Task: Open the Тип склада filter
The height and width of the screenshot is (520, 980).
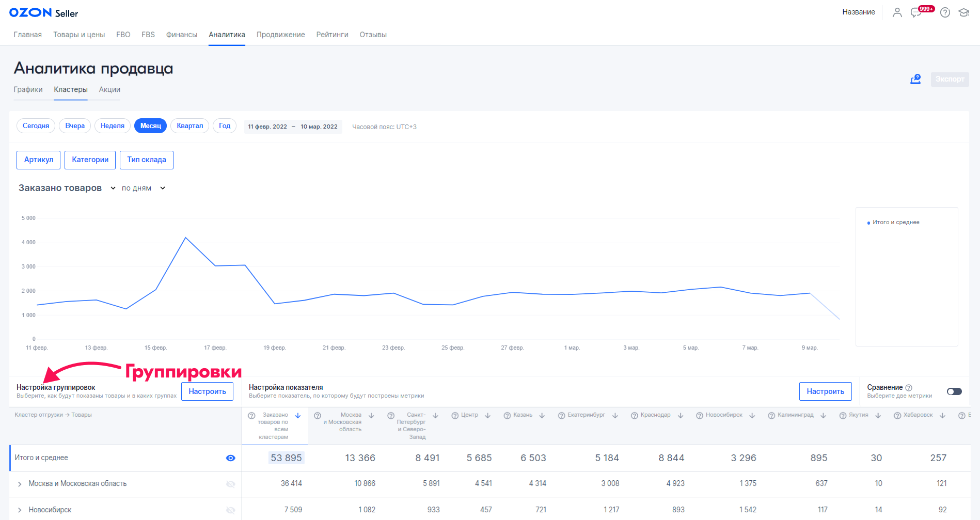Action: pyautogui.click(x=147, y=160)
